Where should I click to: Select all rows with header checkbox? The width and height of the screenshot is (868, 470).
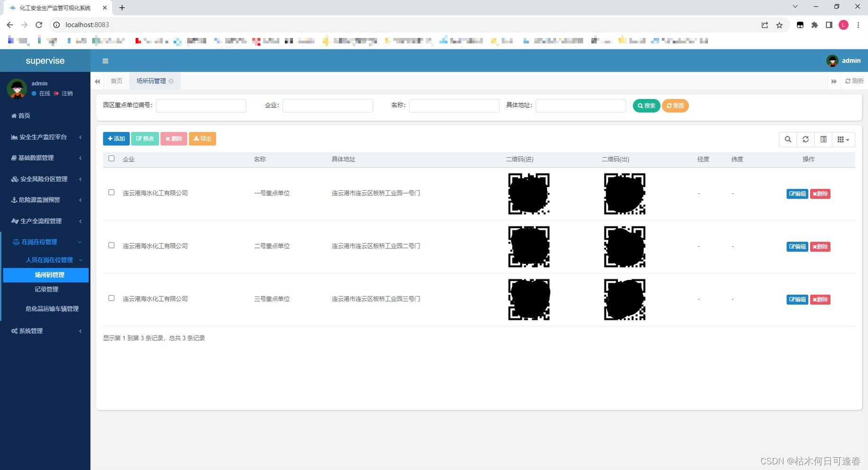coord(111,159)
